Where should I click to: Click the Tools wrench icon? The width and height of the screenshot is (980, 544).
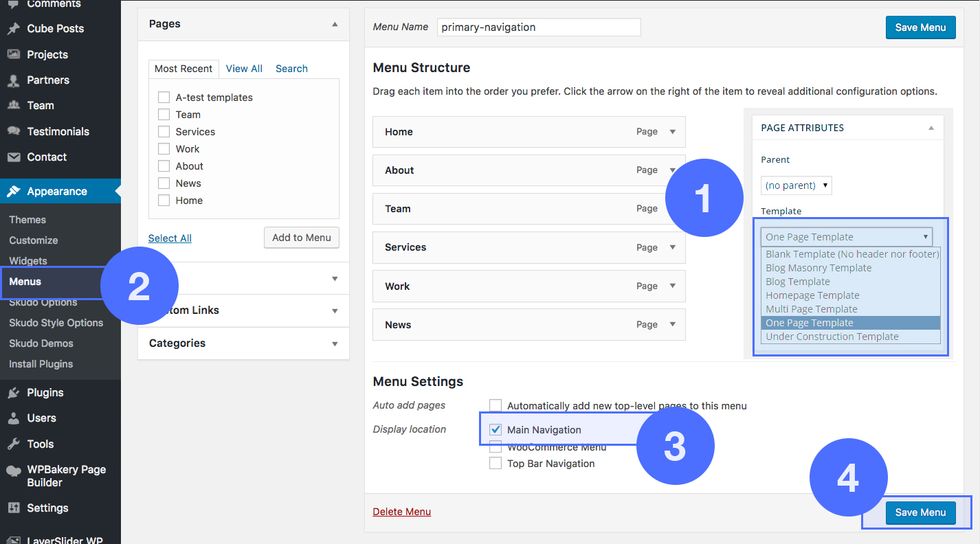13,444
